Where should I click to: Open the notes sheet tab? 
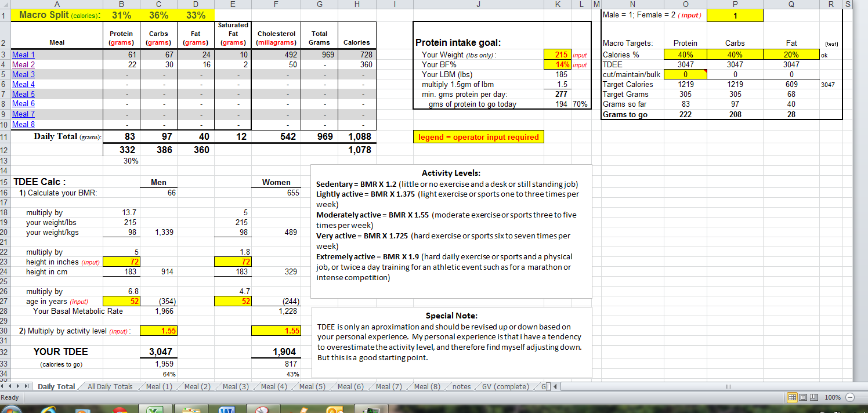click(461, 387)
